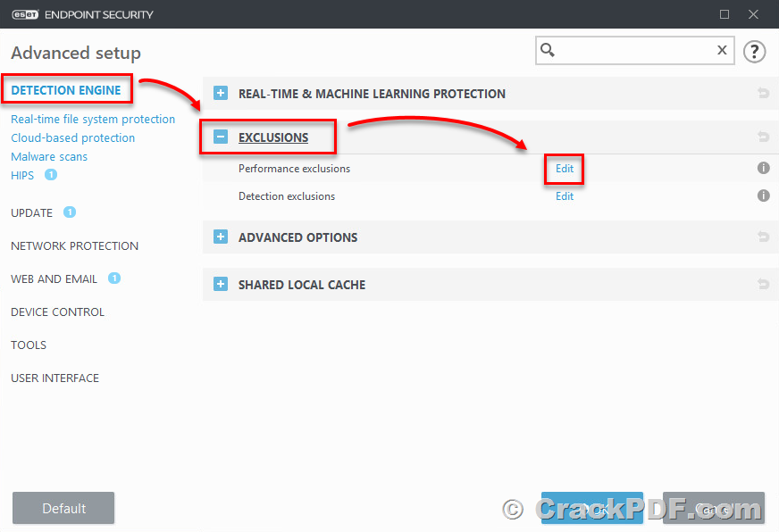Edit the Detection exclusions
The height and width of the screenshot is (532, 779).
click(565, 196)
